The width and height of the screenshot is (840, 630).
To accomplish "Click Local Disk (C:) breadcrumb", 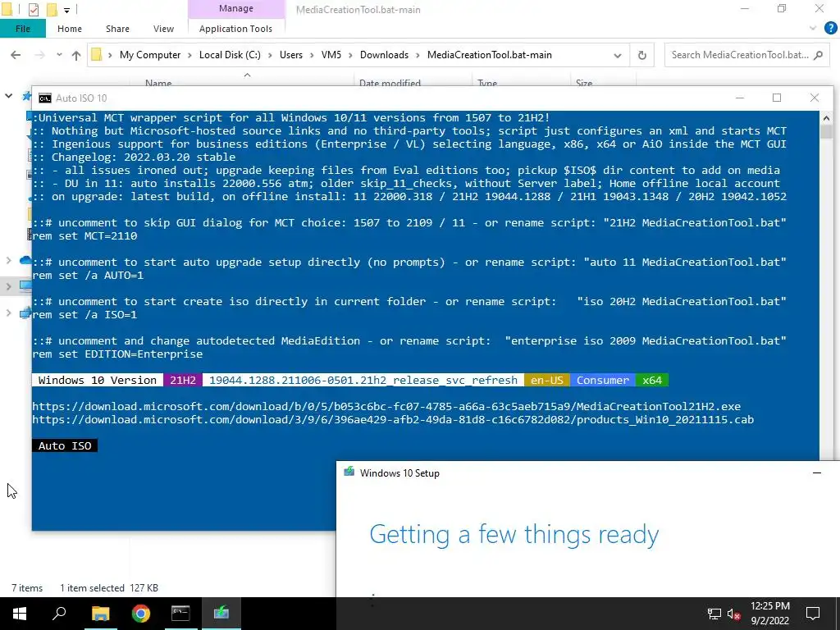I will pyautogui.click(x=230, y=55).
